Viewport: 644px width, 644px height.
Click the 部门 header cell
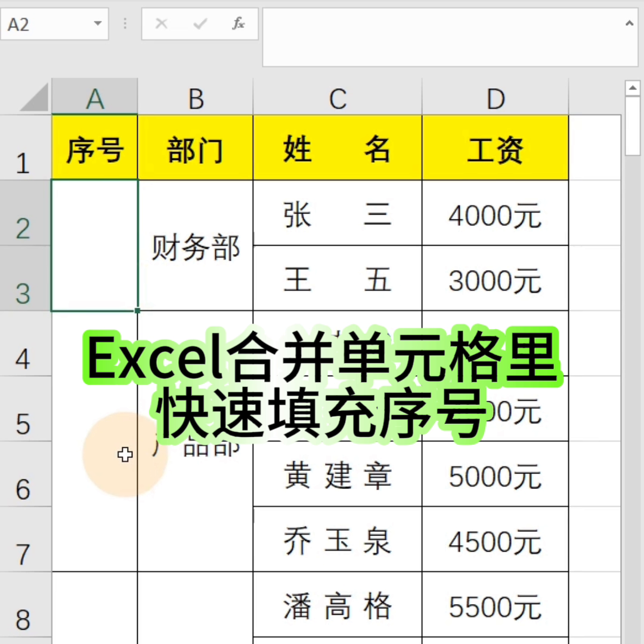[x=196, y=148]
